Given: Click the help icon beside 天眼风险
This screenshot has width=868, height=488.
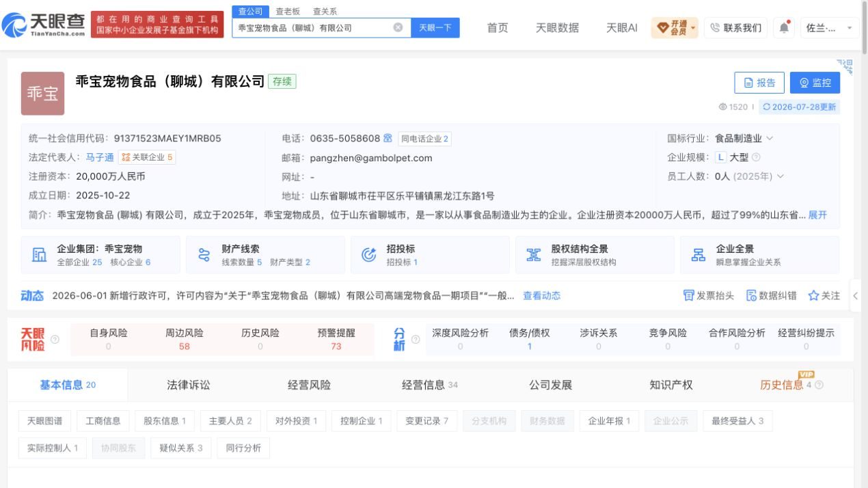Looking at the screenshot, I should click(x=55, y=339).
